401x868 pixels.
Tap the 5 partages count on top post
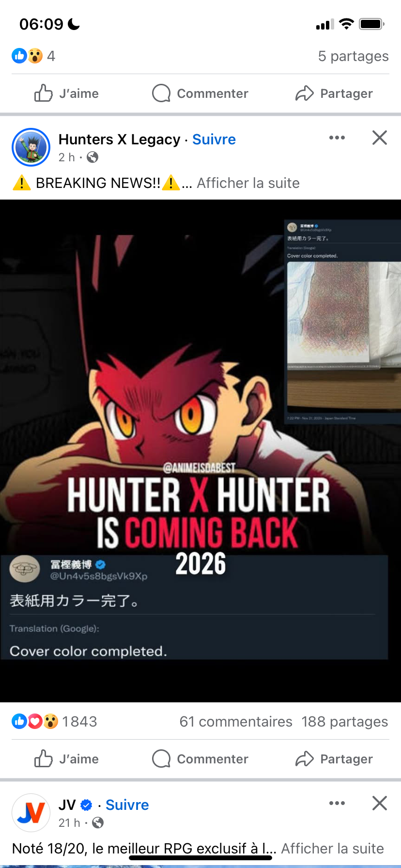pos(354,56)
